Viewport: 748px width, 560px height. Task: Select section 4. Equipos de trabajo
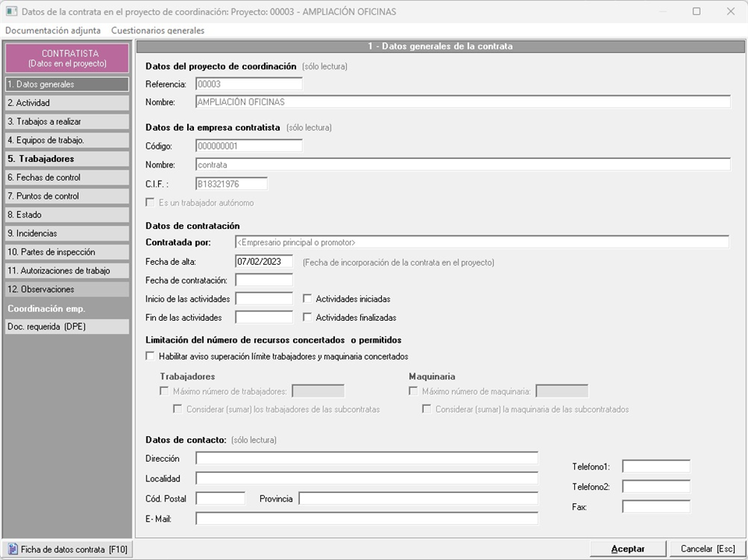(66, 140)
